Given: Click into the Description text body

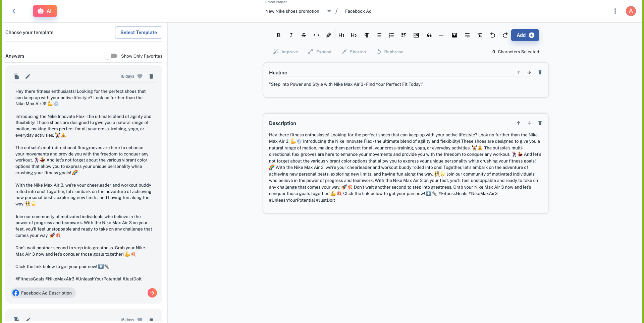Looking at the screenshot, I should (x=405, y=168).
